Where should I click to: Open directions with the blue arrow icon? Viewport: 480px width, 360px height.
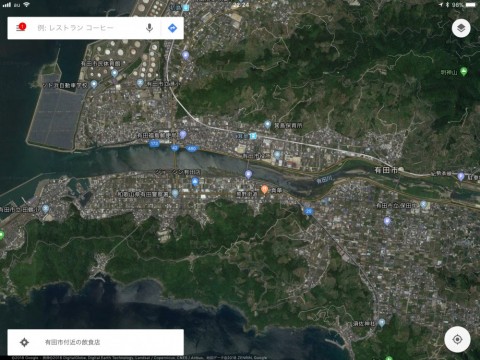[x=172, y=28]
